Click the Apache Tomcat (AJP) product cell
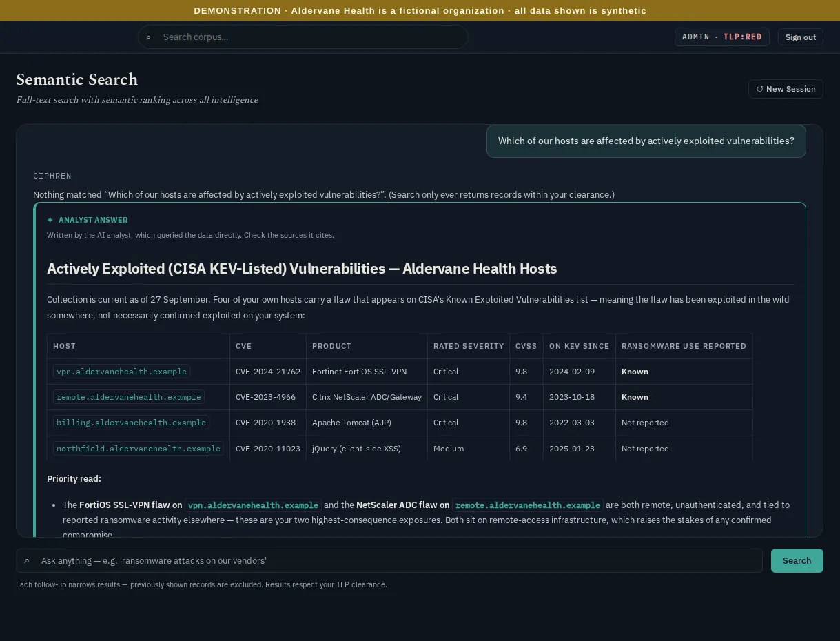The image size is (840, 641). [x=367, y=423]
